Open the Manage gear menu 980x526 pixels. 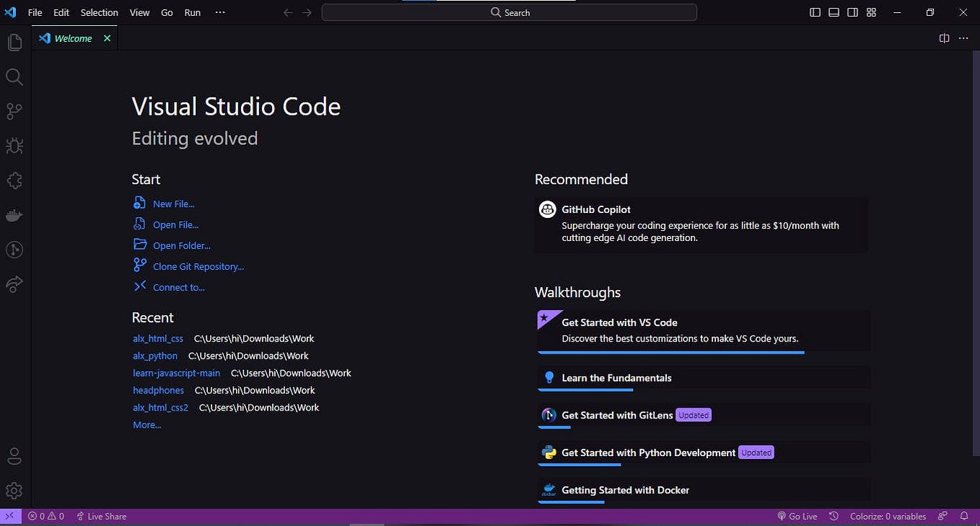(14, 491)
